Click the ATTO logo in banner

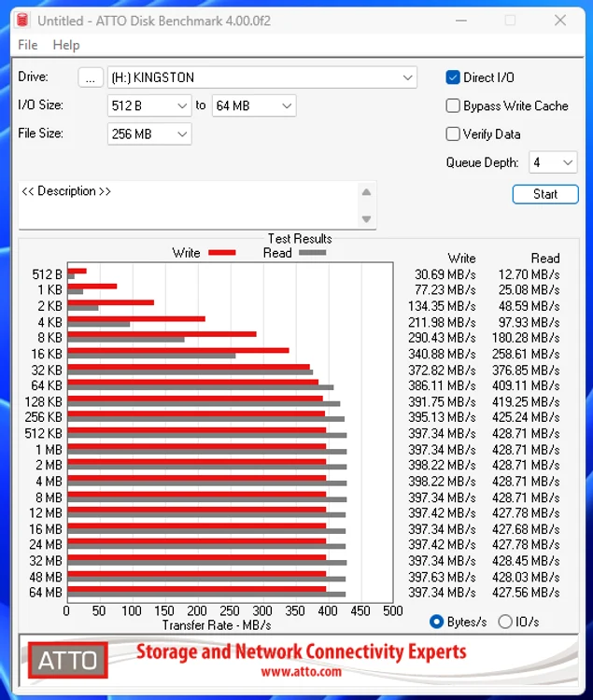click(67, 660)
